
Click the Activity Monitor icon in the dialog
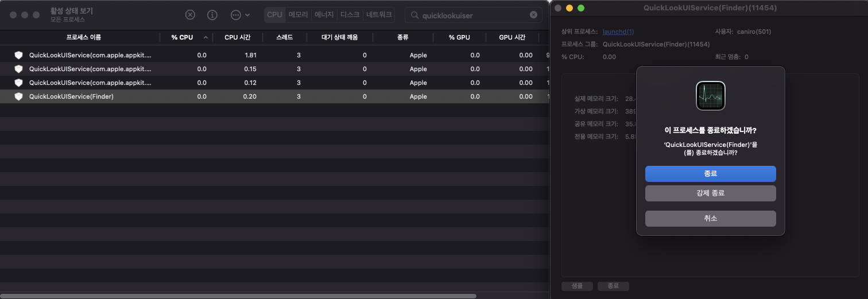pos(711,95)
